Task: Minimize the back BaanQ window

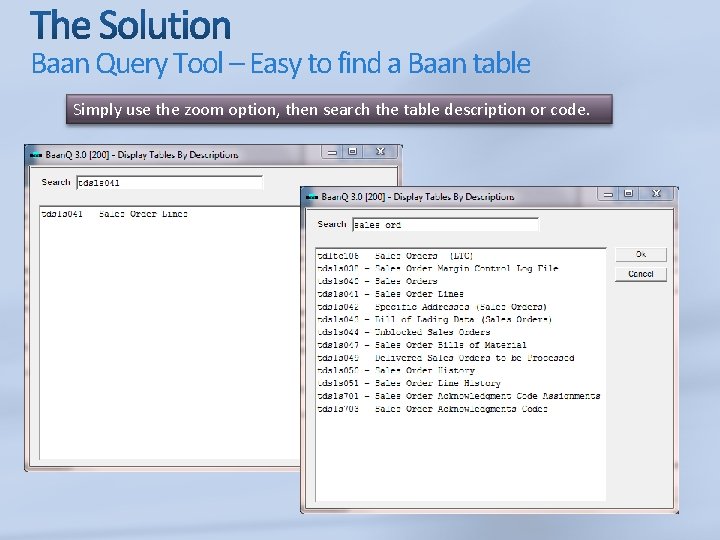Action: coord(332,152)
